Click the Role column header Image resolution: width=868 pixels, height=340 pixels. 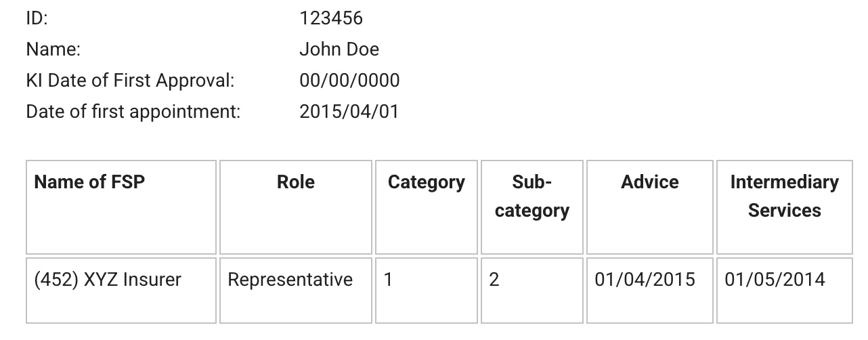[x=296, y=182]
